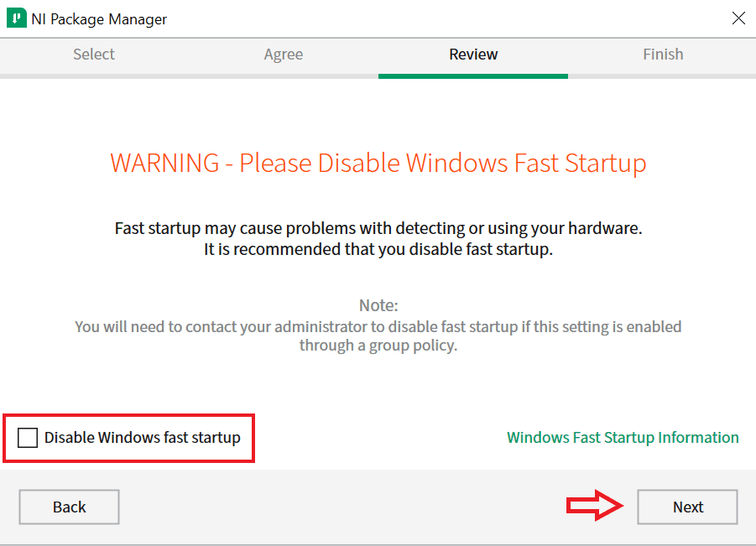Image resolution: width=756 pixels, height=546 pixels.
Task: Click the 'NI Package Manager' title bar text
Action: point(99,18)
